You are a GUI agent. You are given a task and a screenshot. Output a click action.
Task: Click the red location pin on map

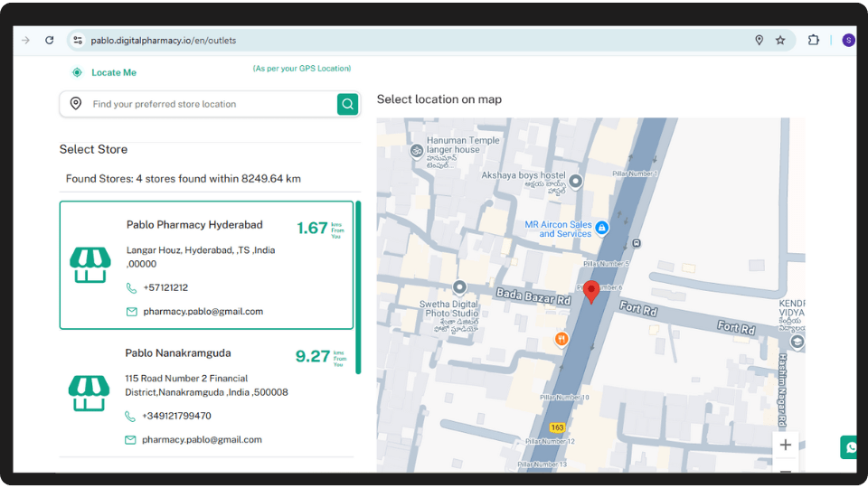[591, 292]
